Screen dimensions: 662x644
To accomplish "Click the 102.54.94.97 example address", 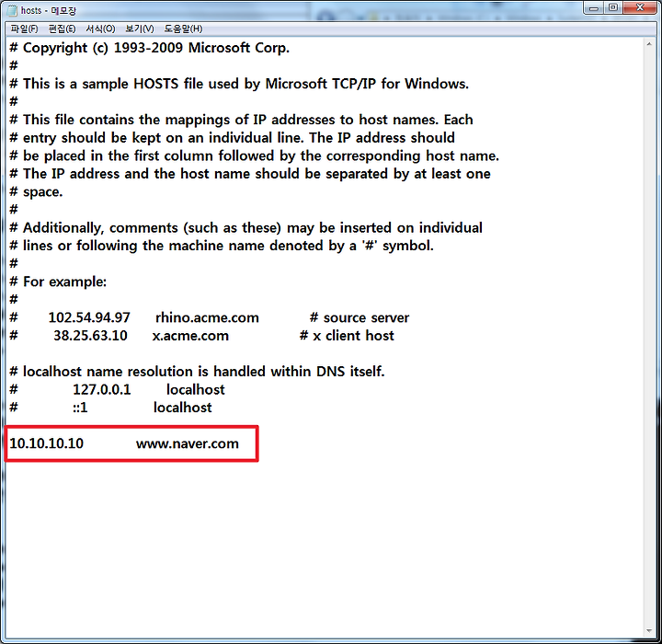I will (89, 317).
